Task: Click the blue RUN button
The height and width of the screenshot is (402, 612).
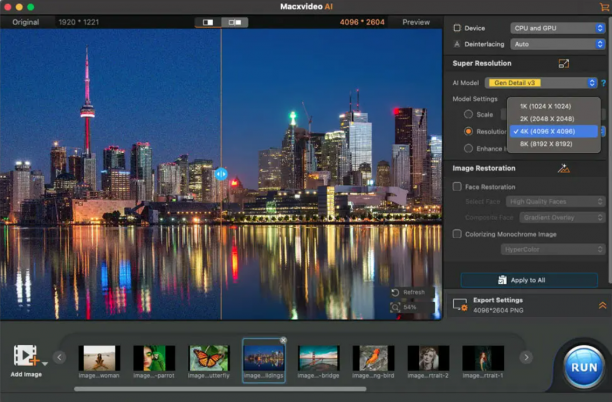Action: click(584, 367)
